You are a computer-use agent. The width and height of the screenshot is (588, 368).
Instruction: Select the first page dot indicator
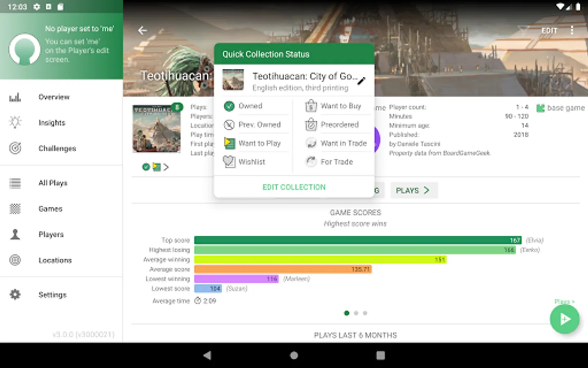347,313
